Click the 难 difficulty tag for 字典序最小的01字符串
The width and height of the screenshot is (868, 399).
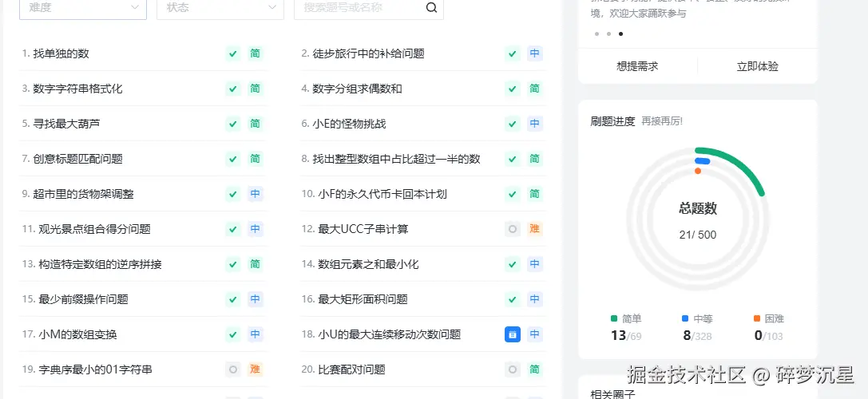coord(256,369)
